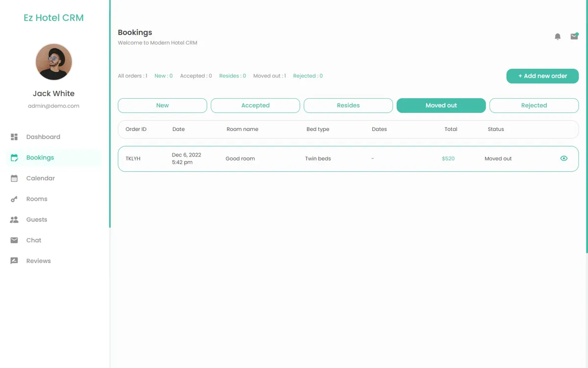Switch to the Rejected tab
This screenshot has height=368, width=588.
[534, 105]
